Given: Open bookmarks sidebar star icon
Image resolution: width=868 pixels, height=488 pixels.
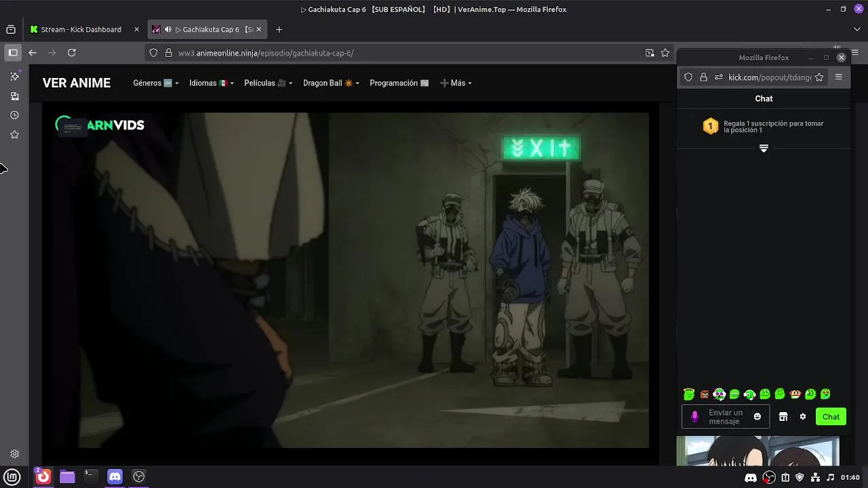Looking at the screenshot, I should [14, 135].
